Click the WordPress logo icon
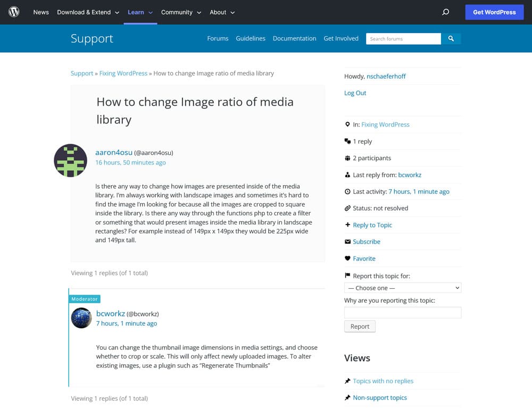532x408 pixels. click(14, 12)
